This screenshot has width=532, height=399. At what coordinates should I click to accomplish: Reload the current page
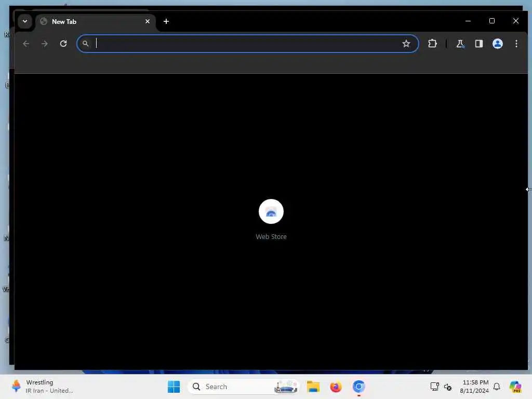pos(63,44)
